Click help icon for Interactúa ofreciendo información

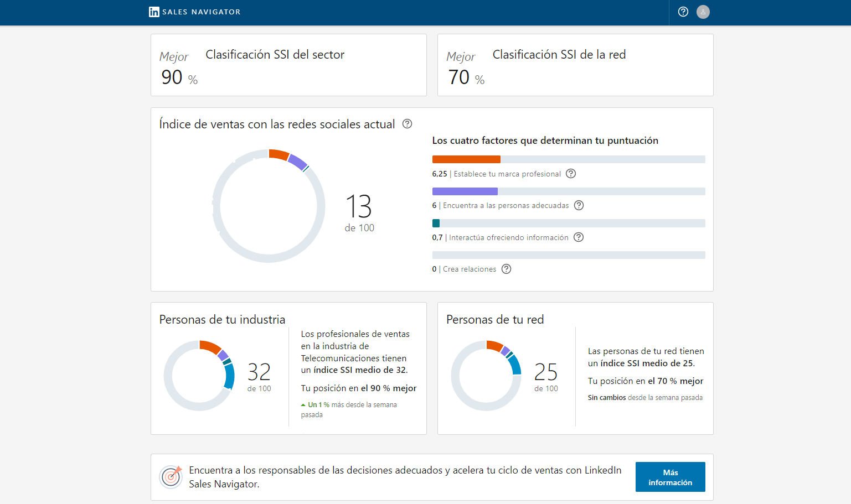click(579, 237)
